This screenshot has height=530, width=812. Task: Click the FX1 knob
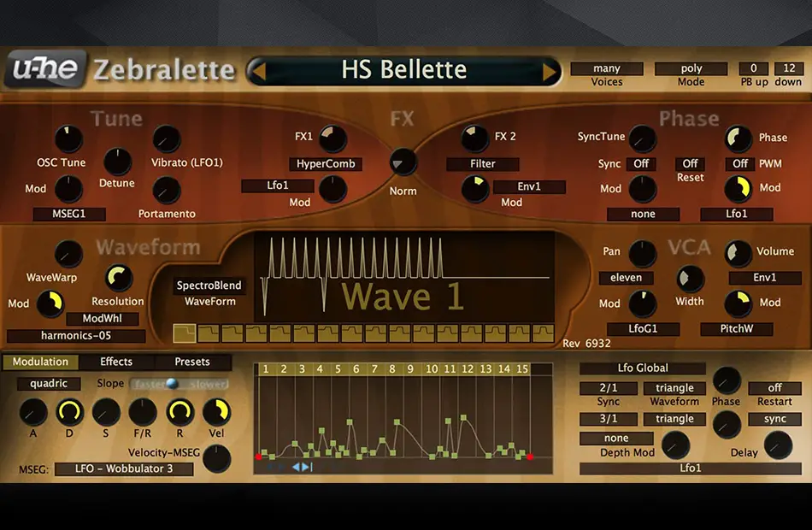click(332, 138)
